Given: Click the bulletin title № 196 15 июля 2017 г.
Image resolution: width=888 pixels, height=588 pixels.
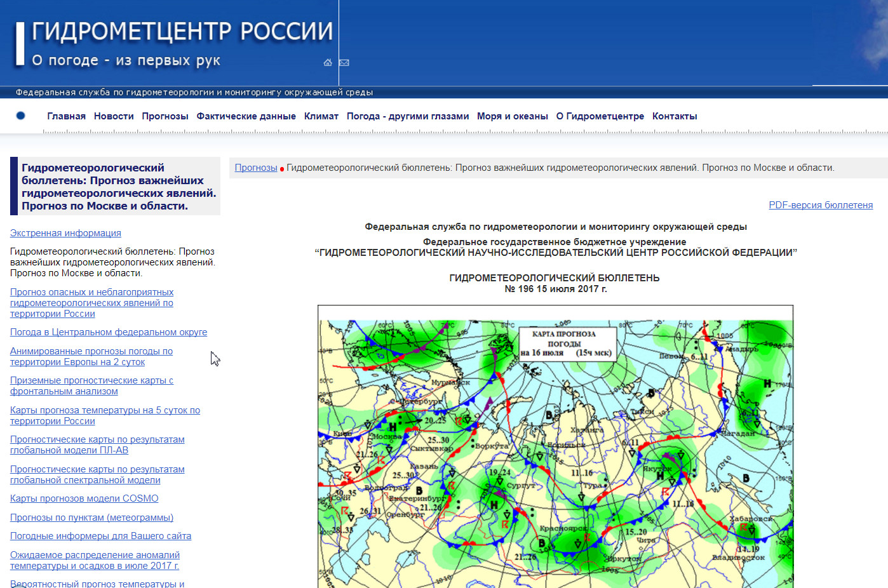Looking at the screenshot, I should click(555, 289).
